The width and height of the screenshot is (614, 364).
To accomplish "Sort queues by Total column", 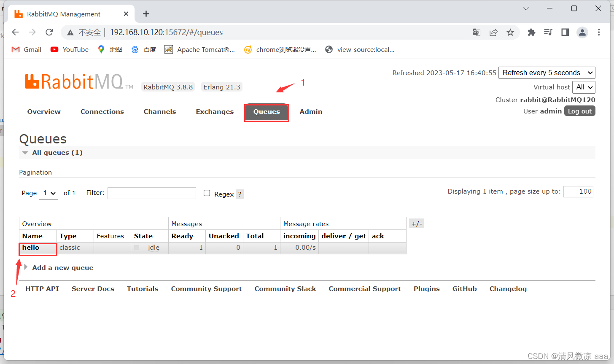I will click(x=255, y=236).
